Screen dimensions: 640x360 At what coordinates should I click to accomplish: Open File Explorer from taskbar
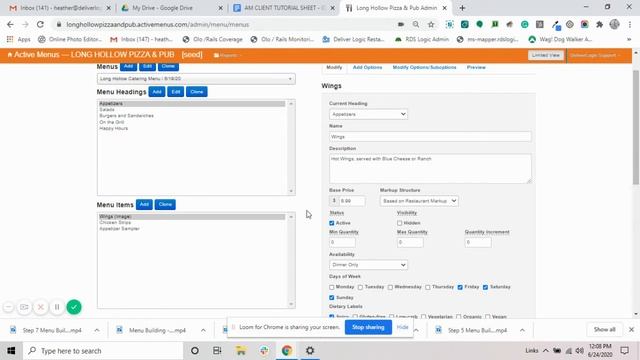point(241,351)
